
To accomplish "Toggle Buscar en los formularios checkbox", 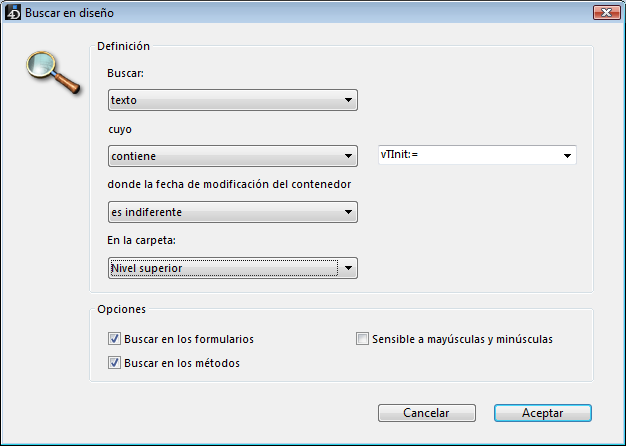I will (x=114, y=339).
